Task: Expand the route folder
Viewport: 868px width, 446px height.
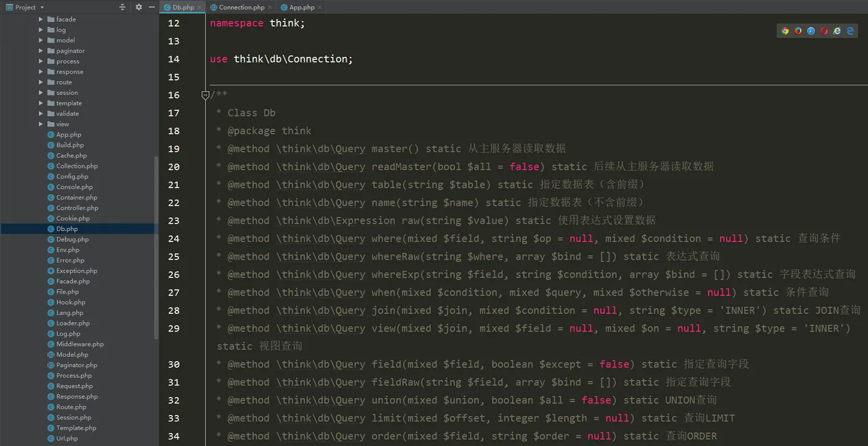Action: click(x=41, y=82)
